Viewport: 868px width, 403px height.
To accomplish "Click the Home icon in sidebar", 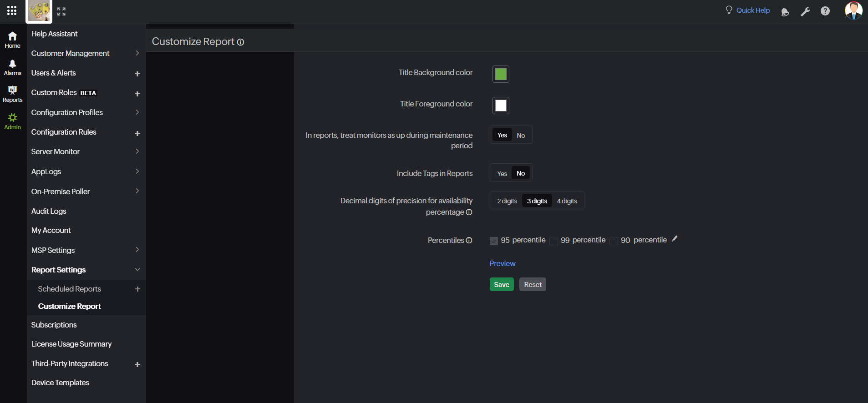I will click(x=12, y=40).
